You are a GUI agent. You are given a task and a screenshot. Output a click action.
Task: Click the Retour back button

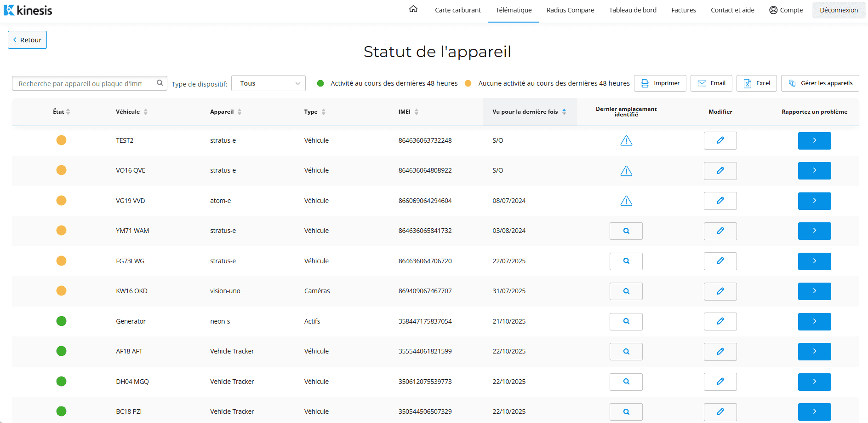27,40
